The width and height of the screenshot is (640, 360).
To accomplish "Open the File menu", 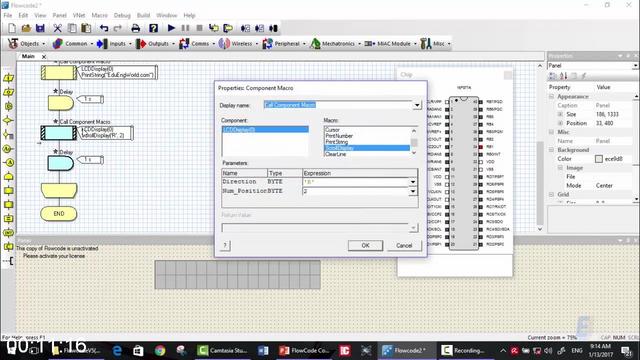I will [8, 15].
